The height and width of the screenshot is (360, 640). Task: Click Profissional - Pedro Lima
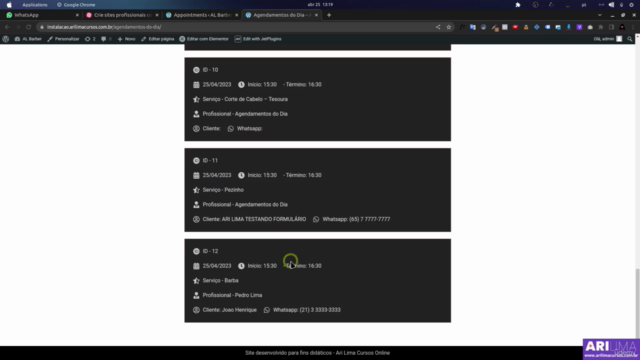[232, 295]
